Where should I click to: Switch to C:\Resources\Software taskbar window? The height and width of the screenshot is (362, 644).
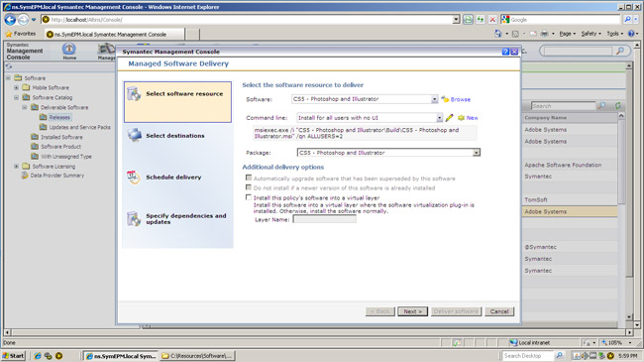[x=197, y=356]
